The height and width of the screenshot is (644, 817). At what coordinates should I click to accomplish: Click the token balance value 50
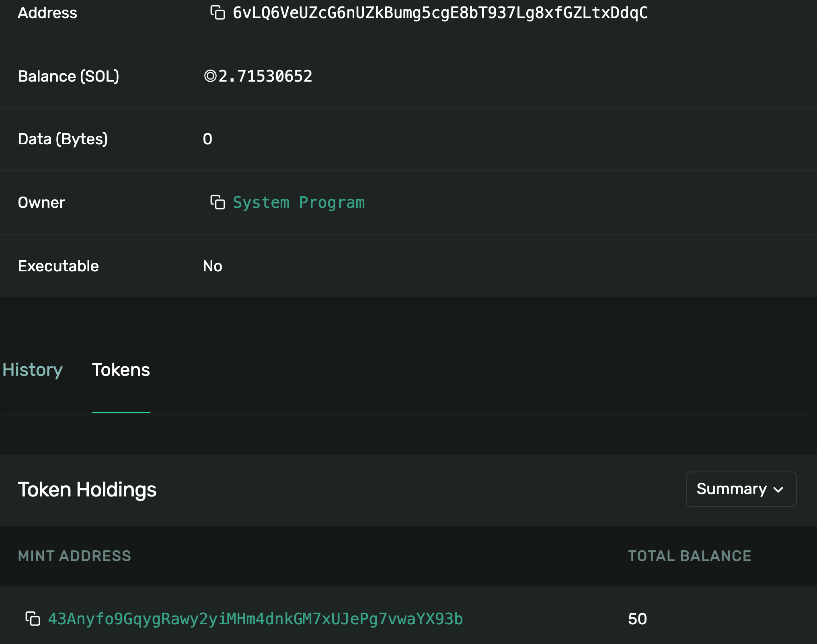click(x=637, y=619)
